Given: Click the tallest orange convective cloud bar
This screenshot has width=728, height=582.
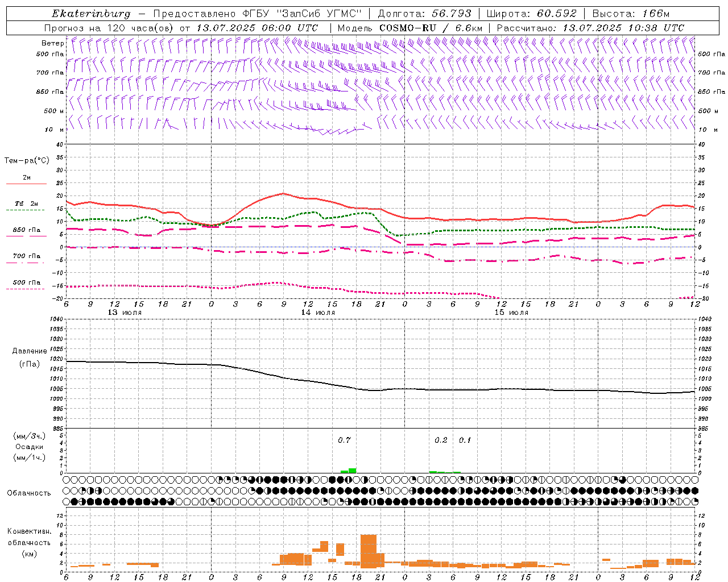Looking at the screenshot, I should [369, 551].
